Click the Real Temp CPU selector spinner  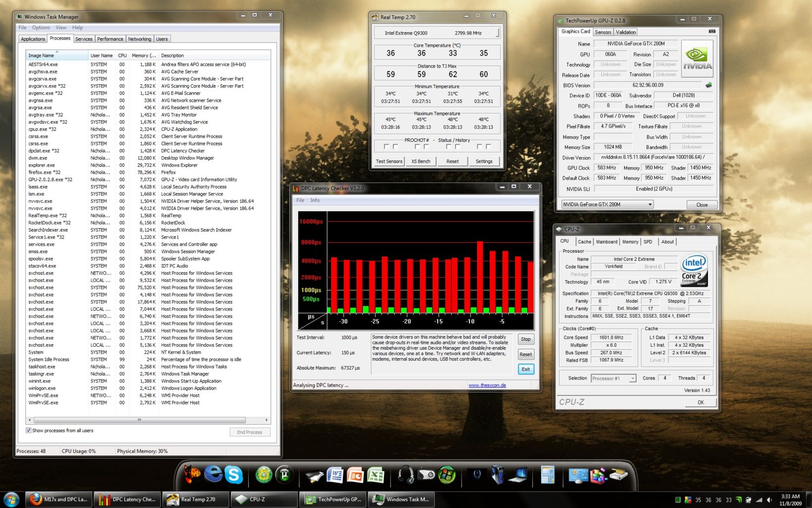497,33
